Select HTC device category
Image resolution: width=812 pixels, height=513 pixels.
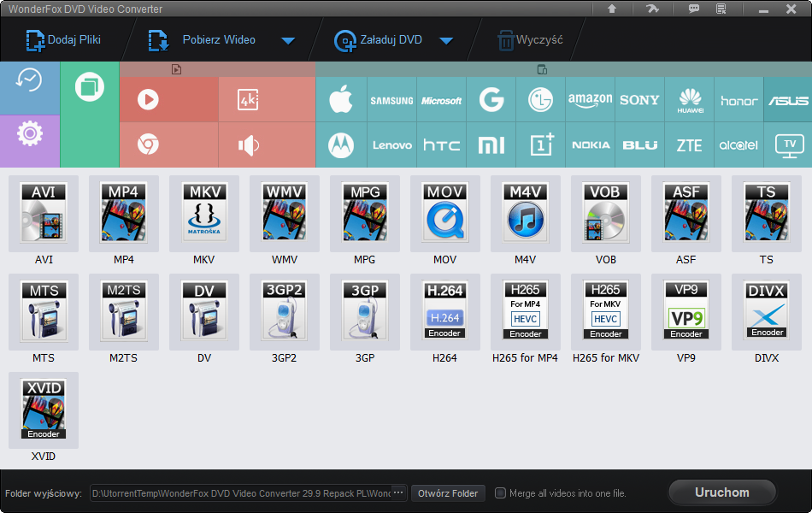441,145
